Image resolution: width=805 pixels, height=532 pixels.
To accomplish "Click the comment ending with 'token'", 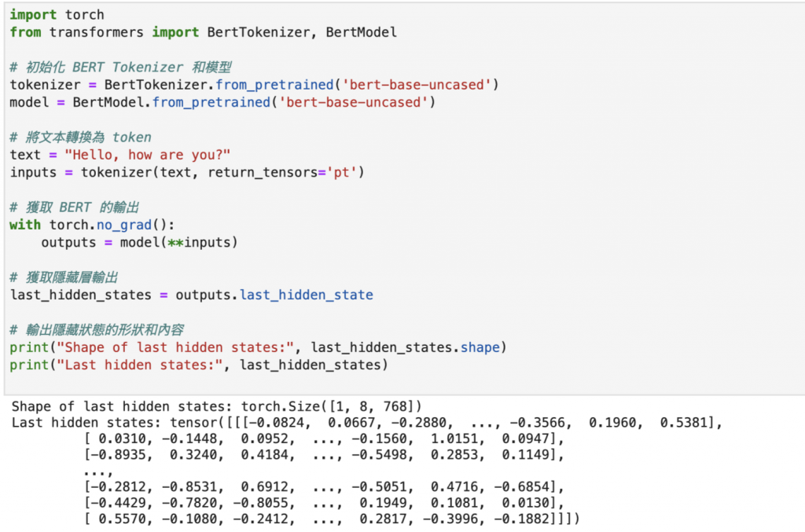I will pos(81,137).
